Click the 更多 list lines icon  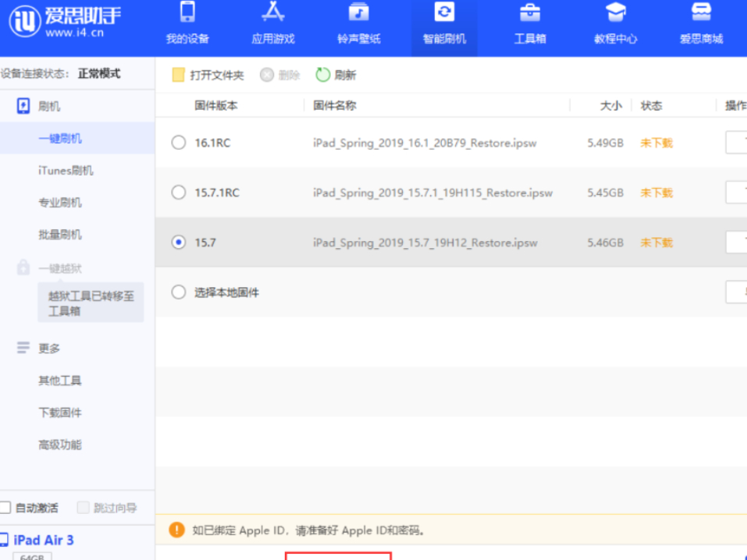[23, 348]
